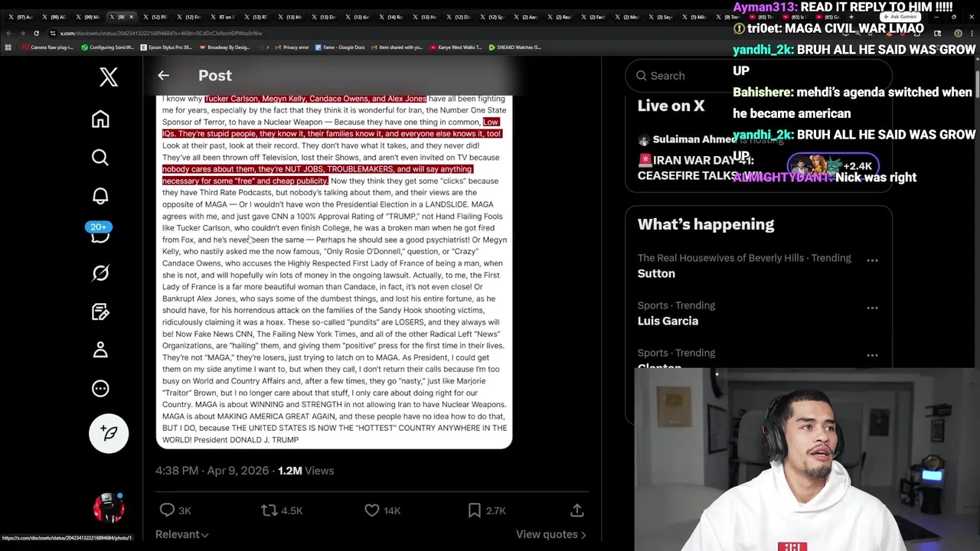Like the post with 14K heart
The width and height of the screenshot is (980, 551).
pyautogui.click(x=382, y=510)
